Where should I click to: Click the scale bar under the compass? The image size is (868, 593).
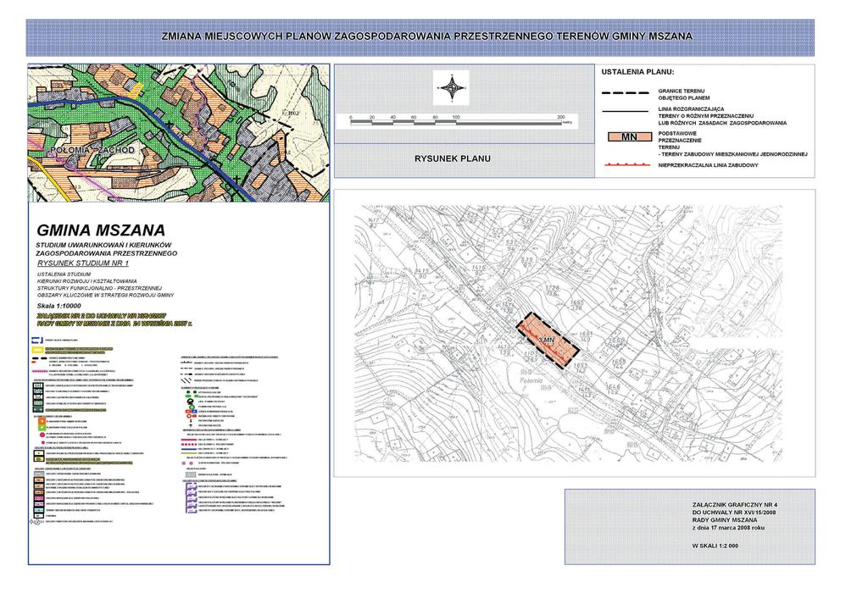point(456,122)
